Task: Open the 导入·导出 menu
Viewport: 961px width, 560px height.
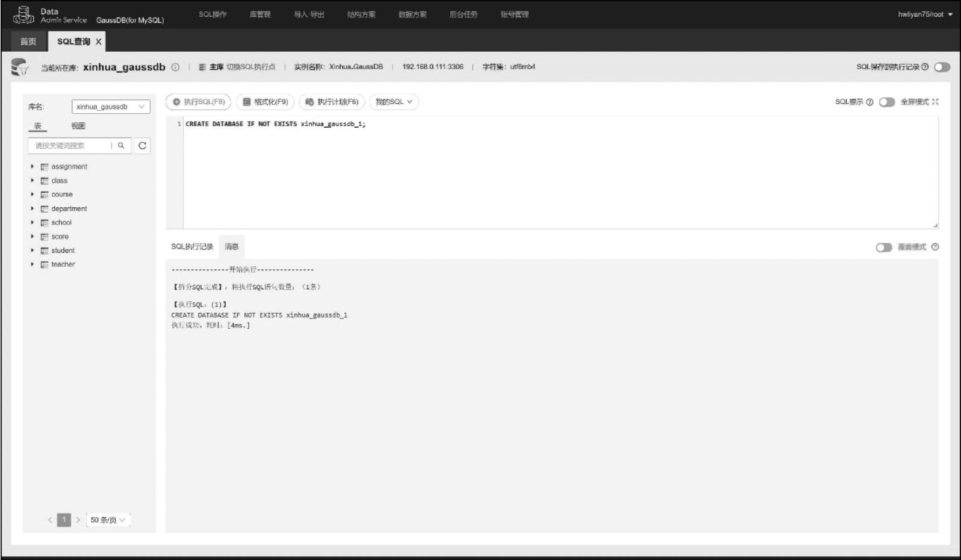Action: 309,14
